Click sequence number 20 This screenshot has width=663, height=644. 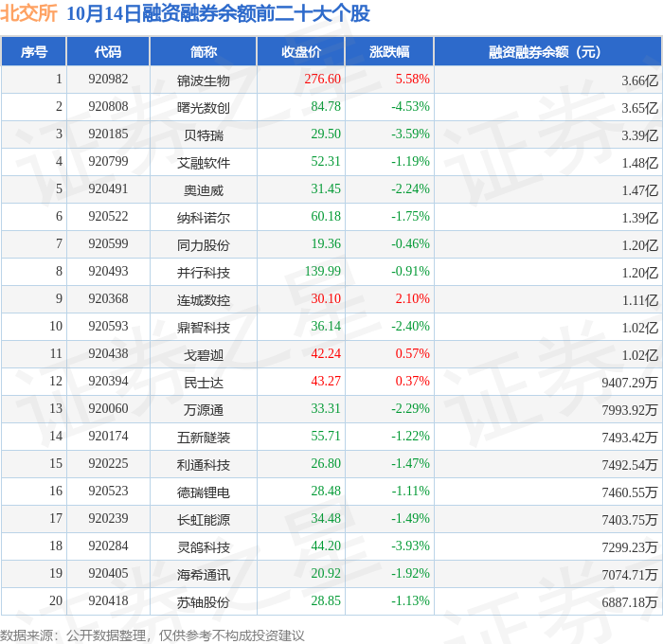56,601
